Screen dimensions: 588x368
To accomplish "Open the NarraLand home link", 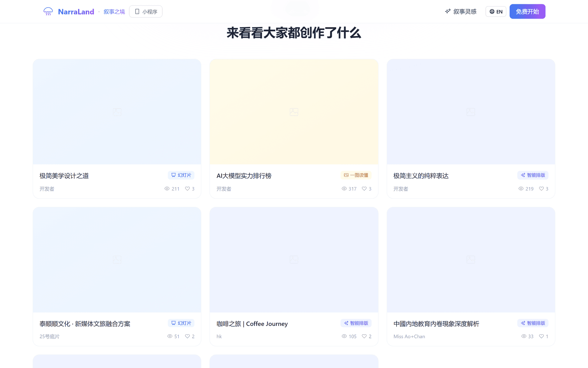I will pos(76,12).
